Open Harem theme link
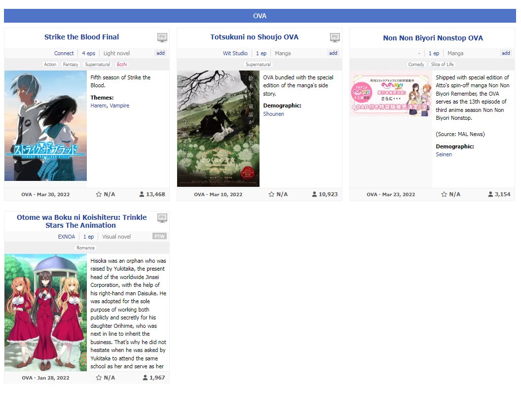This screenshot has width=521, height=420. click(98, 105)
